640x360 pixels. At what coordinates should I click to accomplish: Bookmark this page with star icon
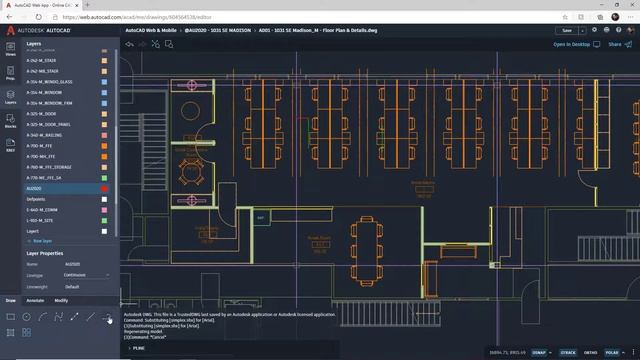565,17
